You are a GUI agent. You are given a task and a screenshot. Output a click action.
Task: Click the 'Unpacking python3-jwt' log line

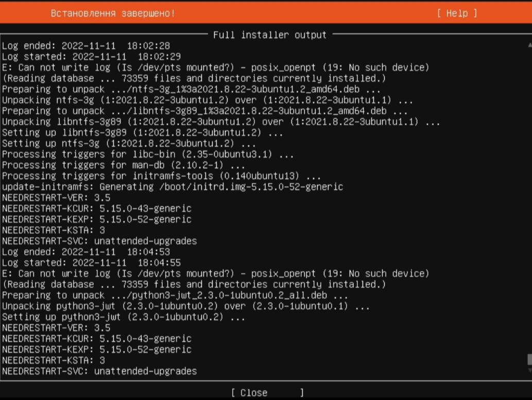click(186, 306)
